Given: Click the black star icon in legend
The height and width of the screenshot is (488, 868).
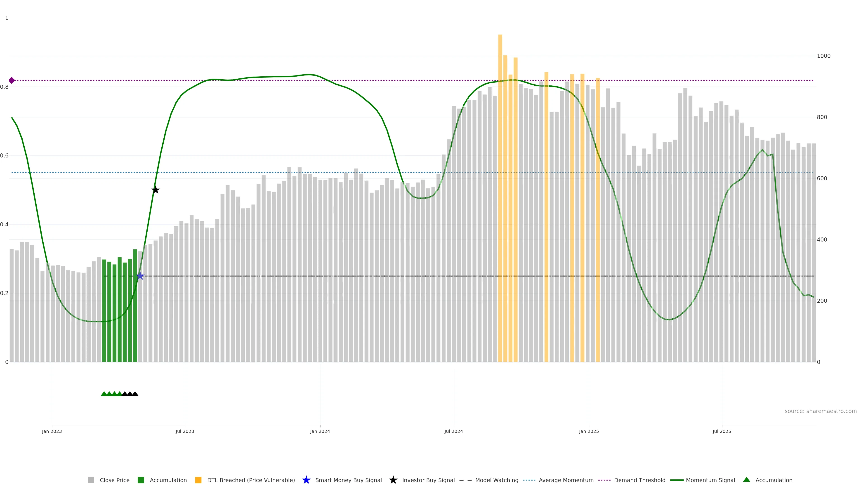Looking at the screenshot, I should [x=393, y=480].
